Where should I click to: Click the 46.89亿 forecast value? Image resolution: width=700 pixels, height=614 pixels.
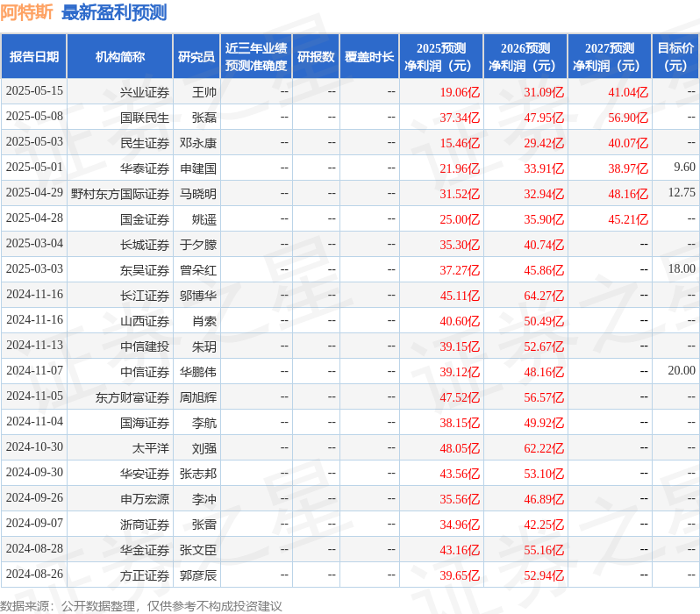544,500
